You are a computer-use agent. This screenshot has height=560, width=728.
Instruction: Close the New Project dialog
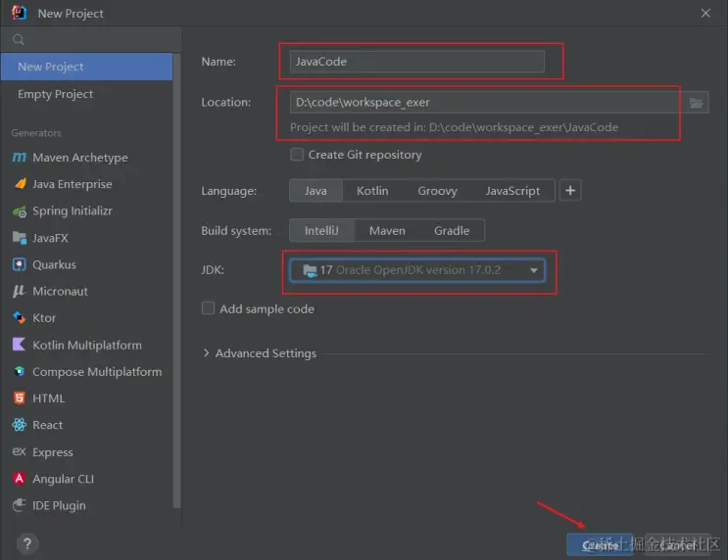[x=705, y=14]
